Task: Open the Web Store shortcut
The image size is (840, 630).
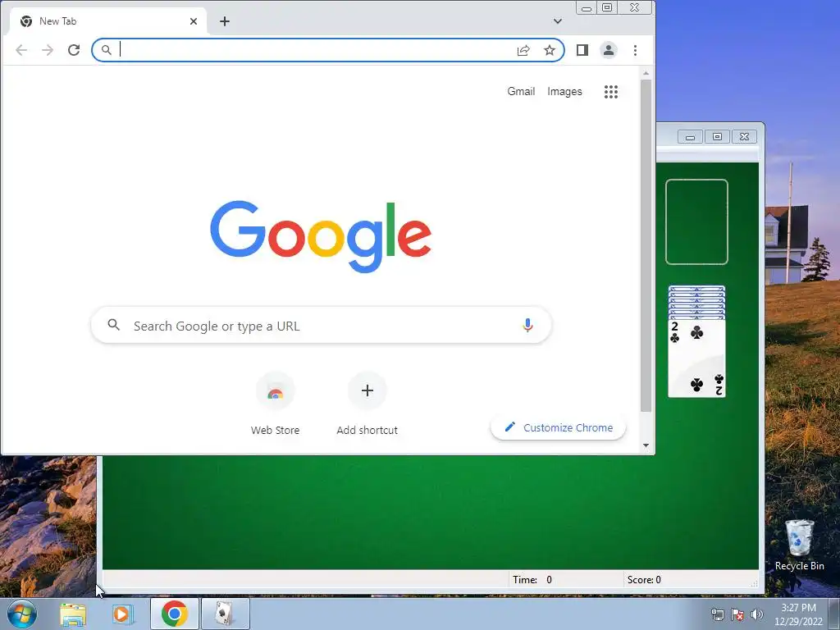Action: point(276,404)
